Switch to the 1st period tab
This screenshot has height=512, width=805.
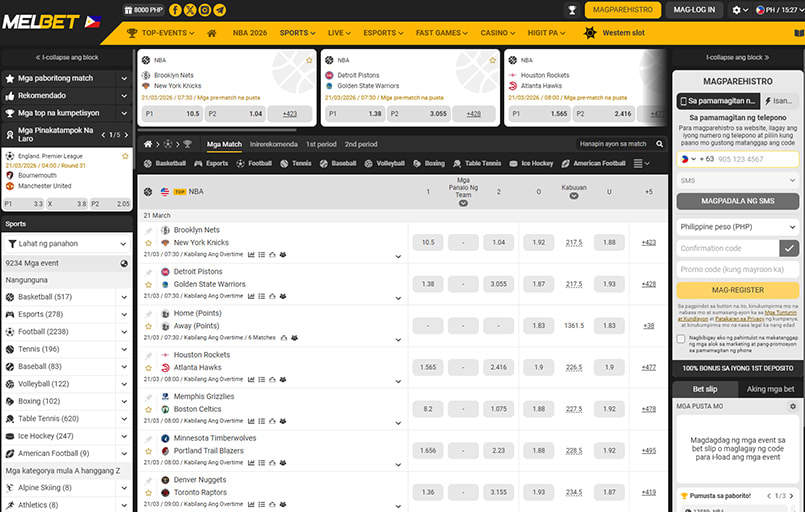click(x=321, y=144)
